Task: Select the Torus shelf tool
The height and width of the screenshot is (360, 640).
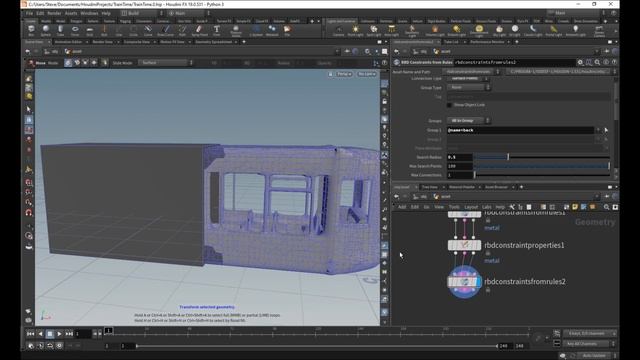Action: [x=75, y=30]
